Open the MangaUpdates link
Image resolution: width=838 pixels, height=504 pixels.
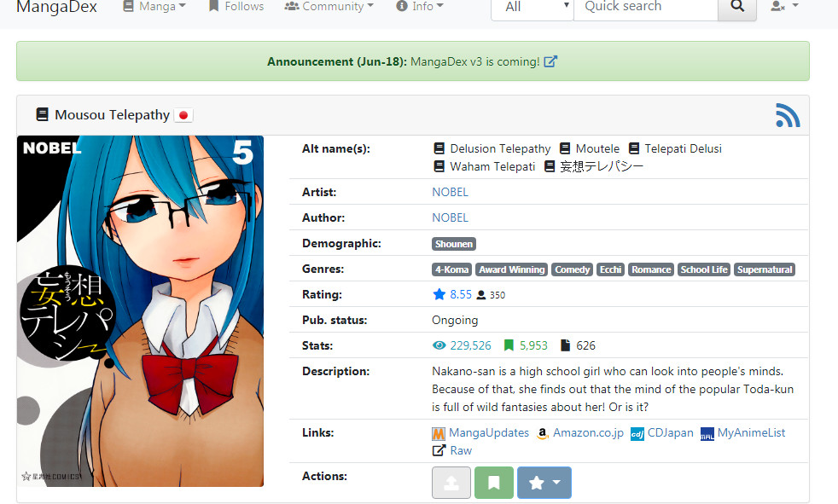point(489,433)
